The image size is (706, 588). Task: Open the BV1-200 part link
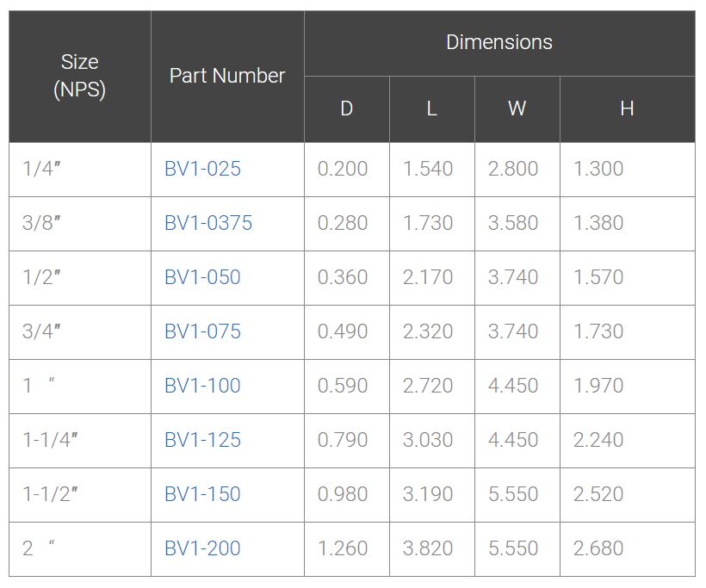point(202,548)
